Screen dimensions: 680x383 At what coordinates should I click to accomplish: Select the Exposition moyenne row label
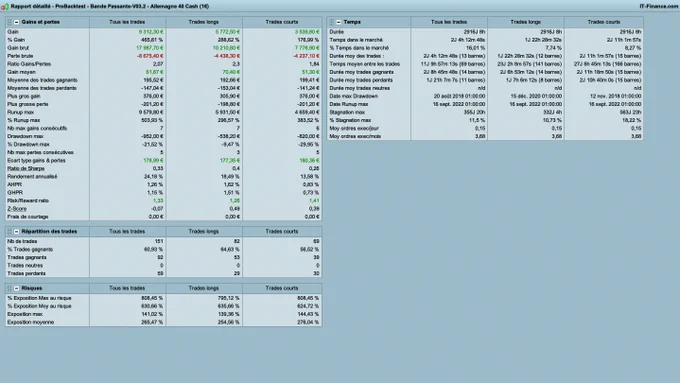[x=30, y=323]
